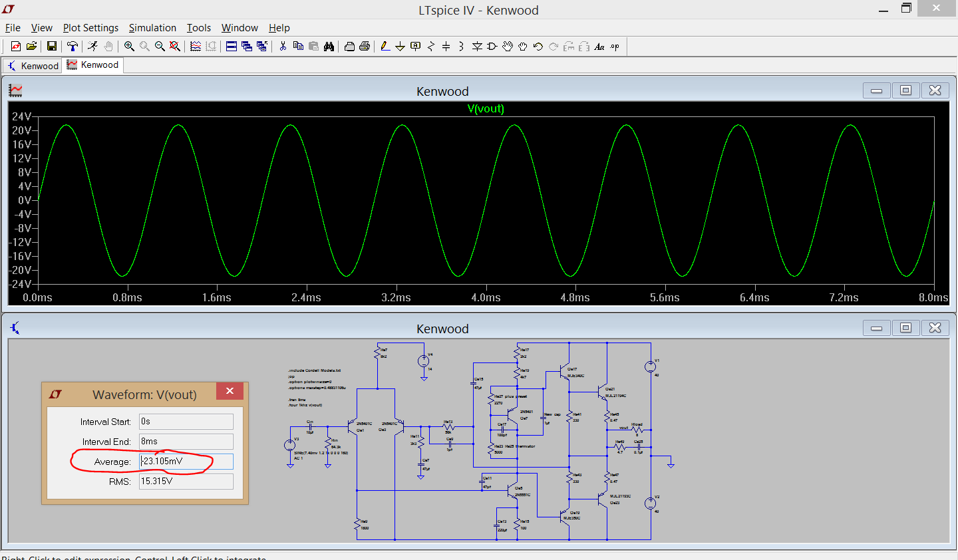958x560 pixels.
Task: Click the Paste clipboard icon
Action: [313, 46]
